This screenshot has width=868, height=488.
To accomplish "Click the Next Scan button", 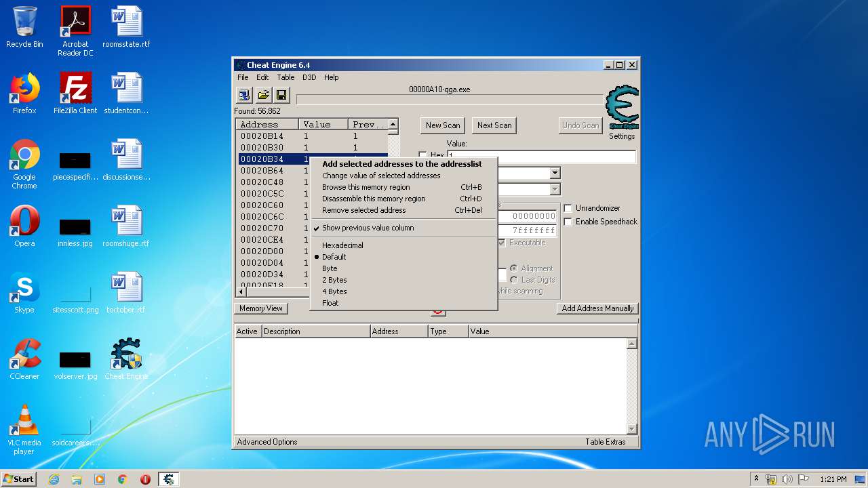I will 494,125.
